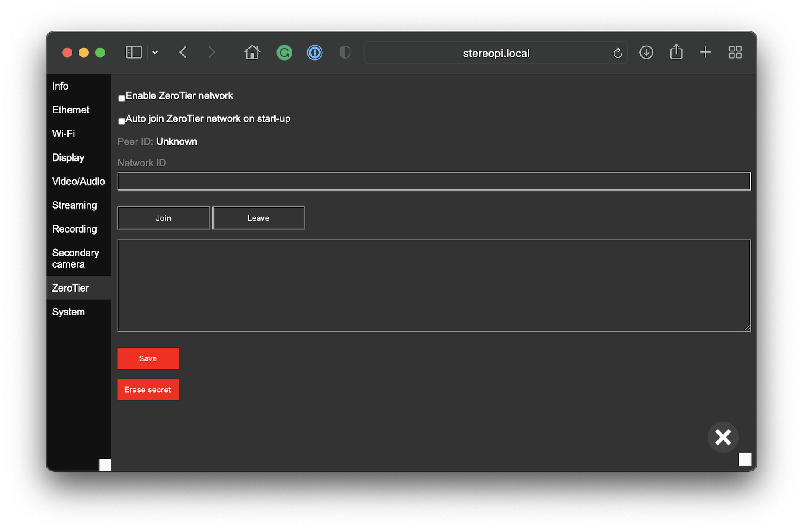
Task: Open a new tab with plus icon
Action: [x=705, y=52]
